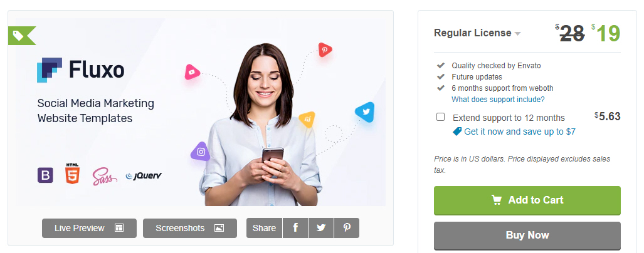Click the Fluxo logo in the preview

click(80, 70)
